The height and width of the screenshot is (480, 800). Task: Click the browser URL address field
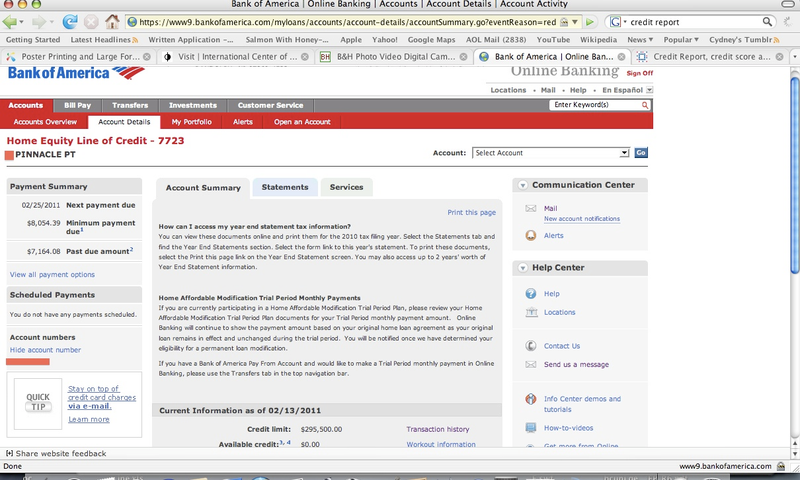347,22
